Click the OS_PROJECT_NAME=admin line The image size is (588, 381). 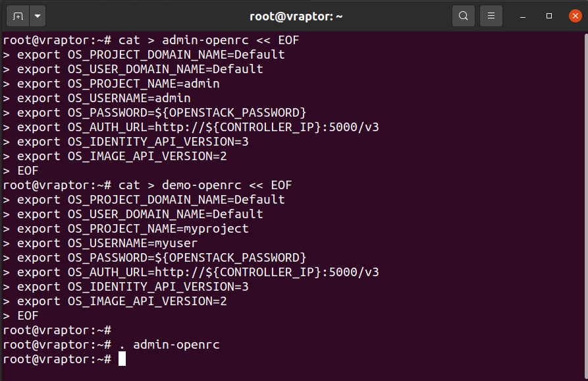tap(111, 84)
